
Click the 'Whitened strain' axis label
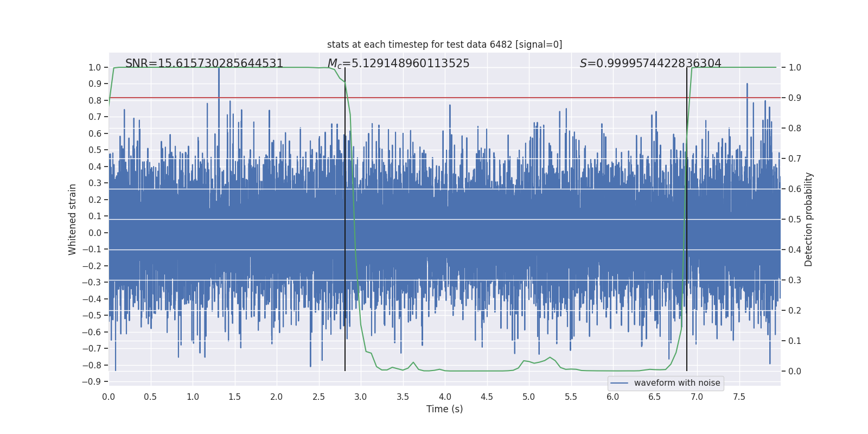point(72,219)
